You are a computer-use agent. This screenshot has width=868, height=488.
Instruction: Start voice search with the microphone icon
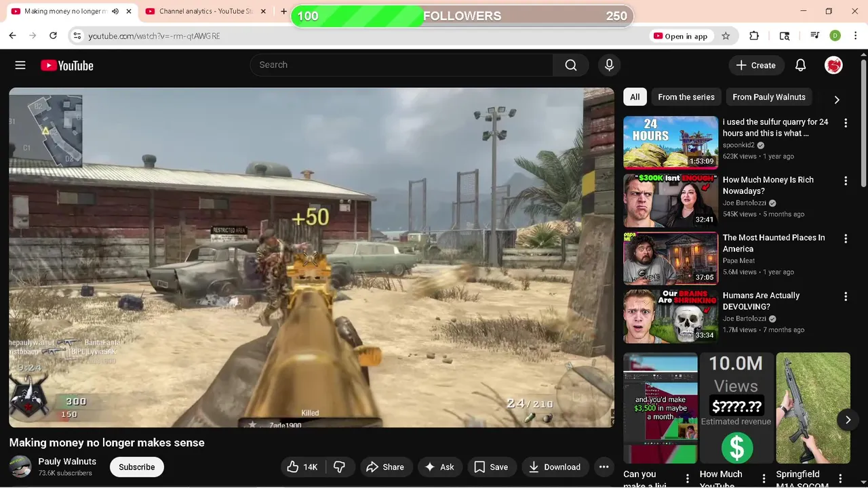(609, 65)
